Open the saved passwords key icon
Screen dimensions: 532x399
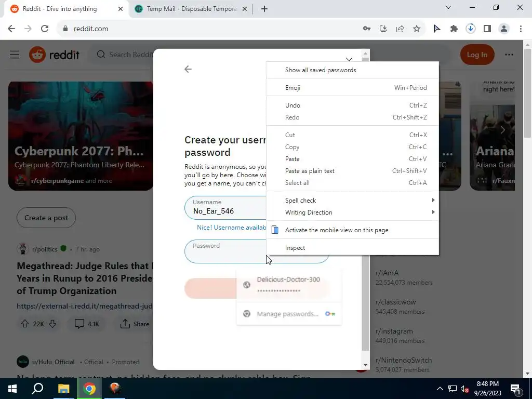pos(367,29)
